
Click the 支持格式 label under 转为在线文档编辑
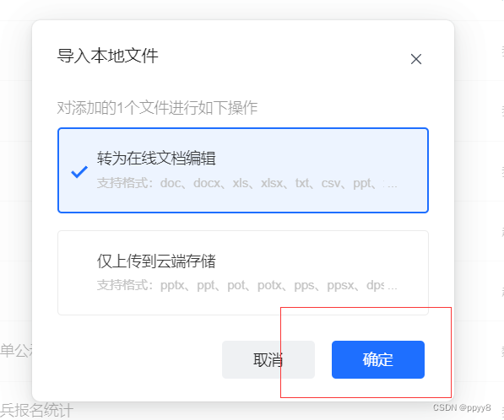[122, 183]
